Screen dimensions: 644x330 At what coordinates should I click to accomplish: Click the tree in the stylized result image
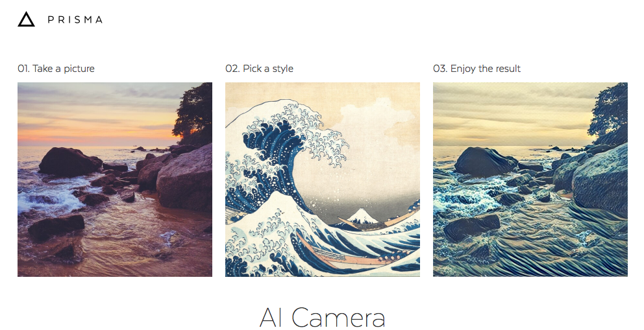[x=609, y=113]
